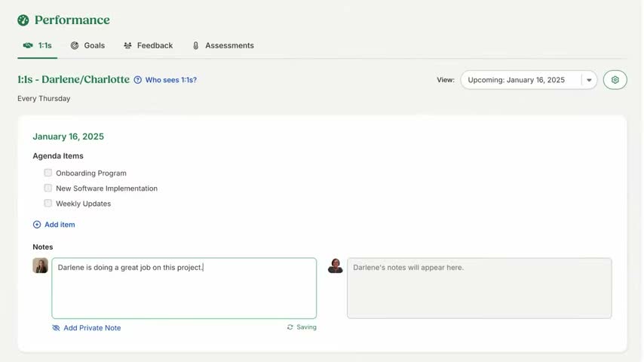Switch to the 1:1s tab
The width and height of the screenshot is (644, 362).
pos(38,45)
